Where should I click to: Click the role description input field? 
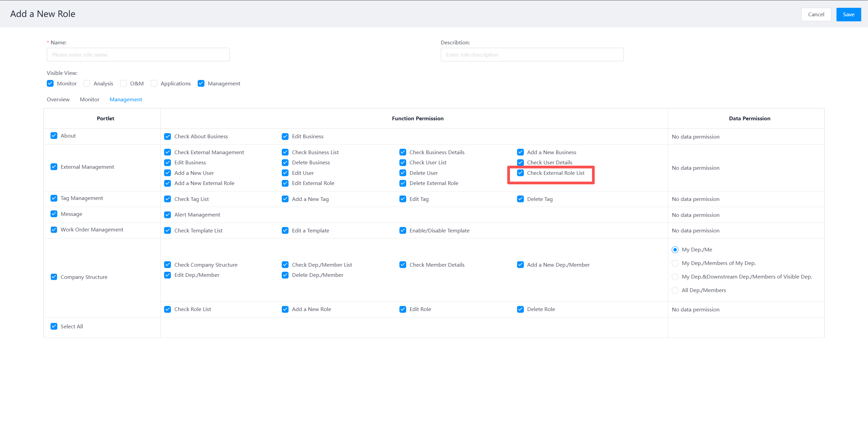click(532, 55)
